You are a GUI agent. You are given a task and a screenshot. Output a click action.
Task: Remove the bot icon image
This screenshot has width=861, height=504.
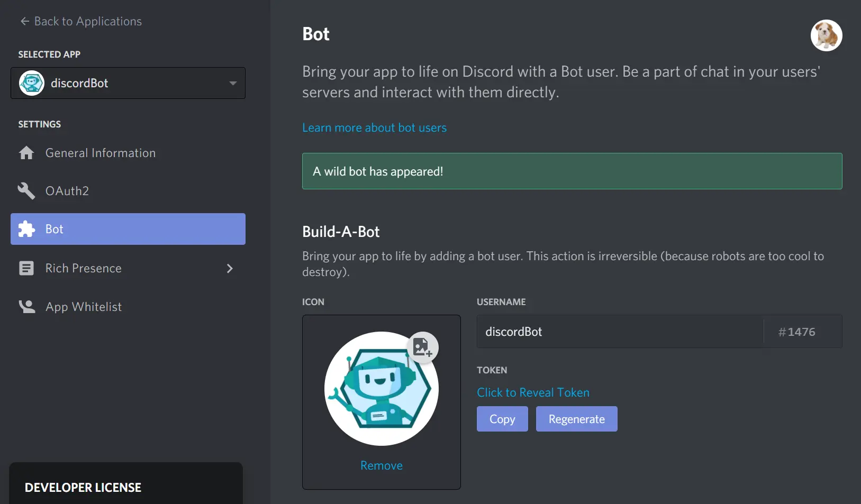tap(381, 465)
